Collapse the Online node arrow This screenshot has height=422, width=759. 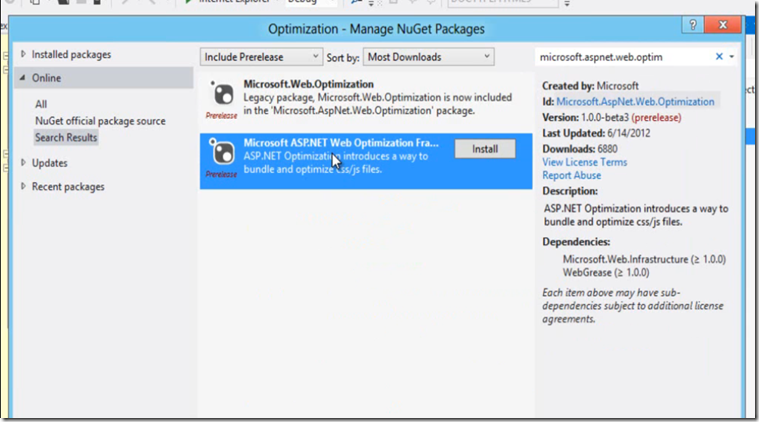tap(23, 78)
